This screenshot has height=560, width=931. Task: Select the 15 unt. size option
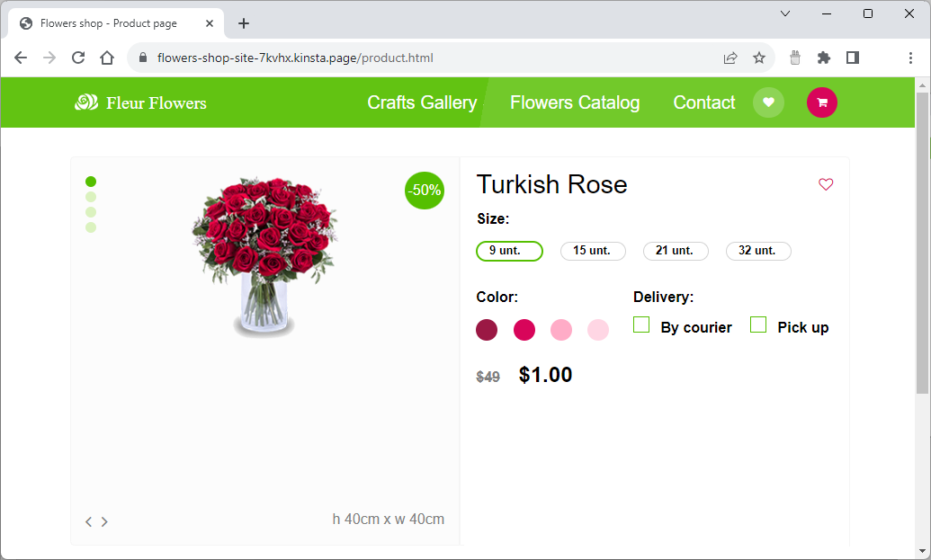pos(593,251)
